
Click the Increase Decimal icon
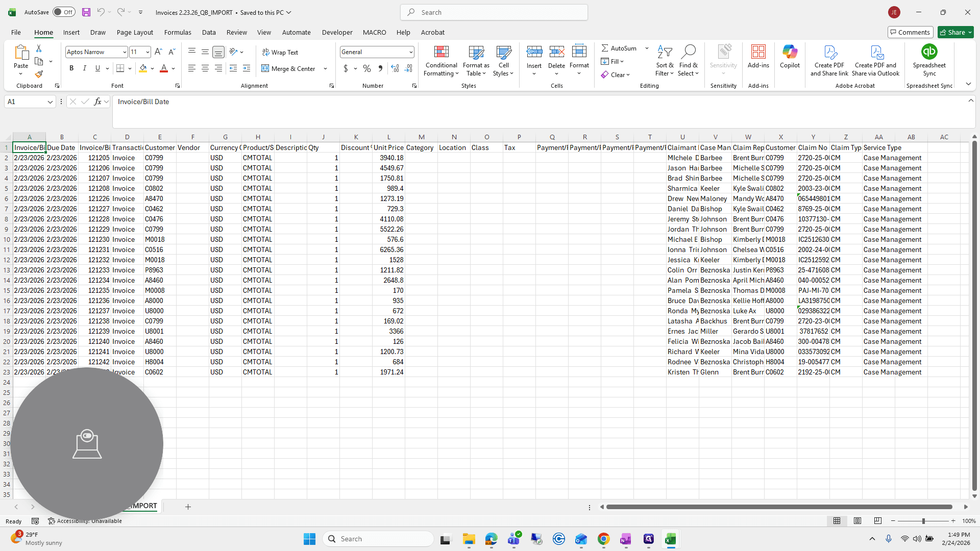coord(395,68)
